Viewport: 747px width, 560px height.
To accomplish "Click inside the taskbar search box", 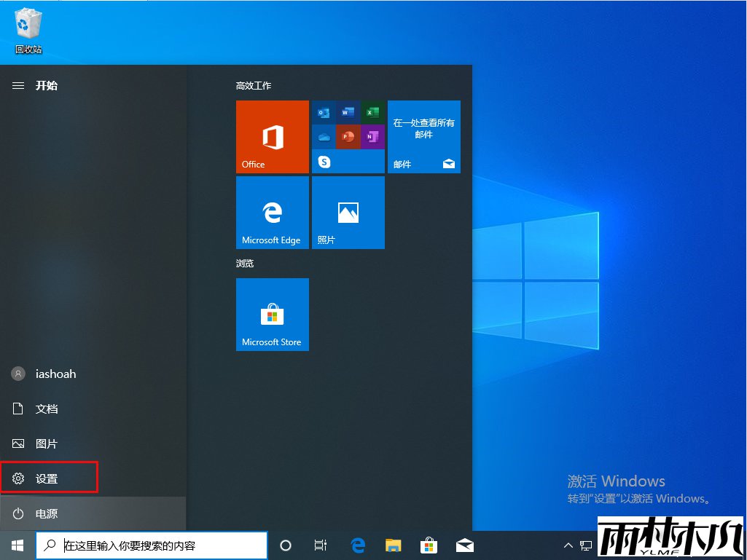I will (x=151, y=545).
